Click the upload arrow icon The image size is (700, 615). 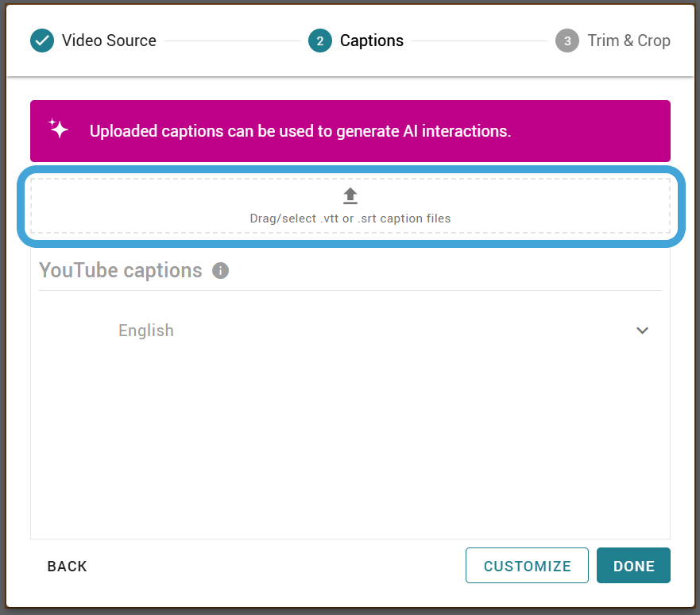coord(350,196)
